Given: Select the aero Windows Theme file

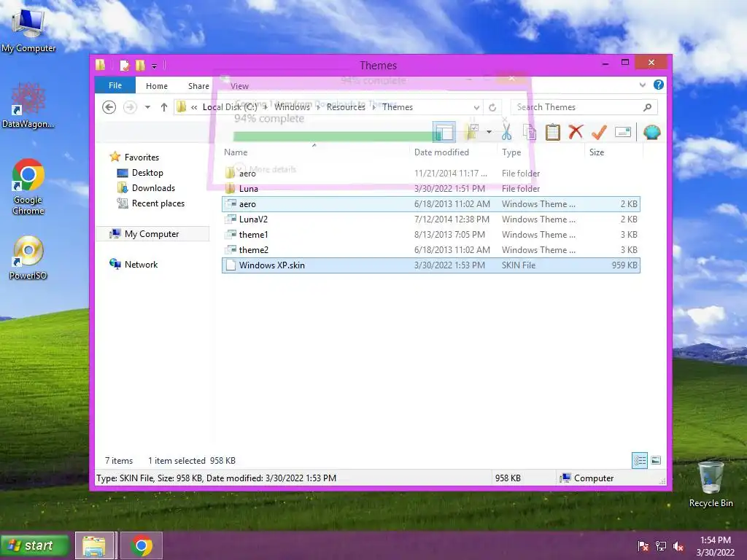Looking at the screenshot, I should click(x=430, y=204).
